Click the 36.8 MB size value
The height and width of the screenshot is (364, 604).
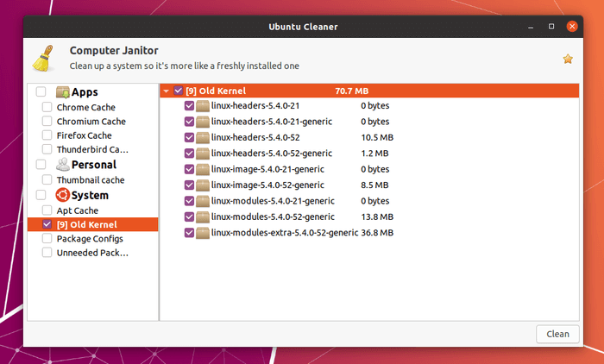[x=377, y=233]
